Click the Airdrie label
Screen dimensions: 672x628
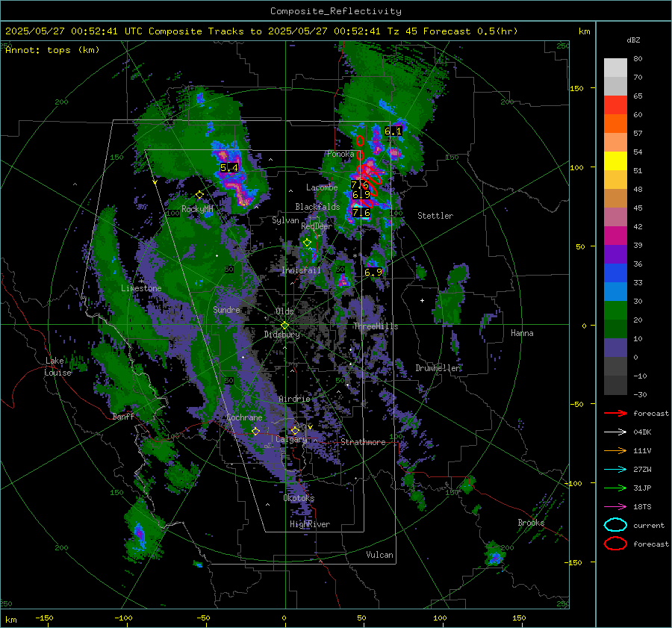tap(294, 399)
